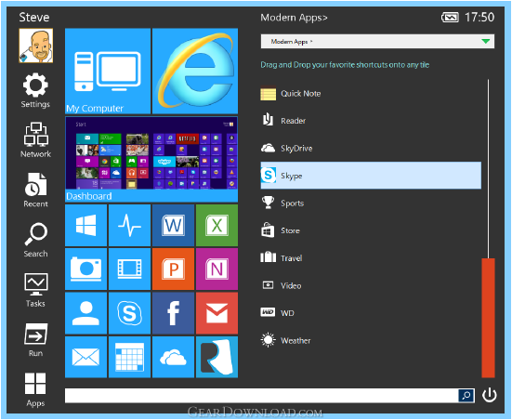This screenshot has width=512, height=420.
Task: Open the Facebook tile
Action: point(173,313)
